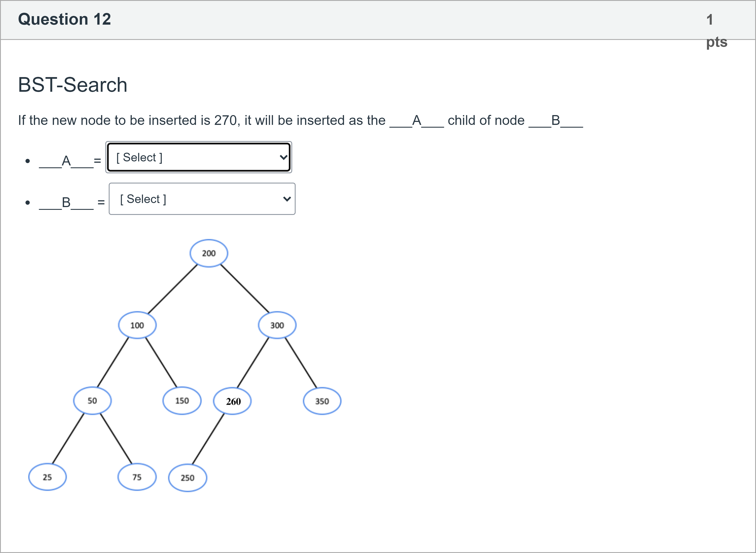Click tree node 350
This screenshot has height=553, width=756.
click(x=322, y=401)
